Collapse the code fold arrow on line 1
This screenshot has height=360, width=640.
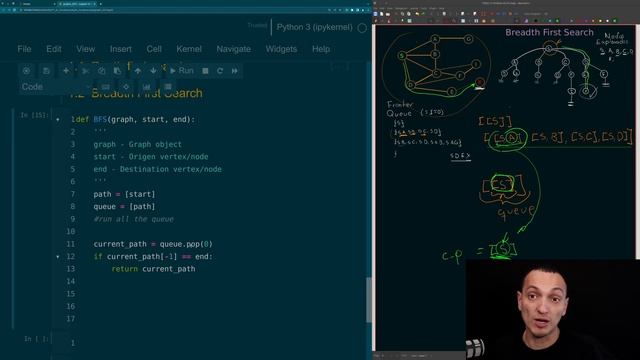(x=58, y=120)
